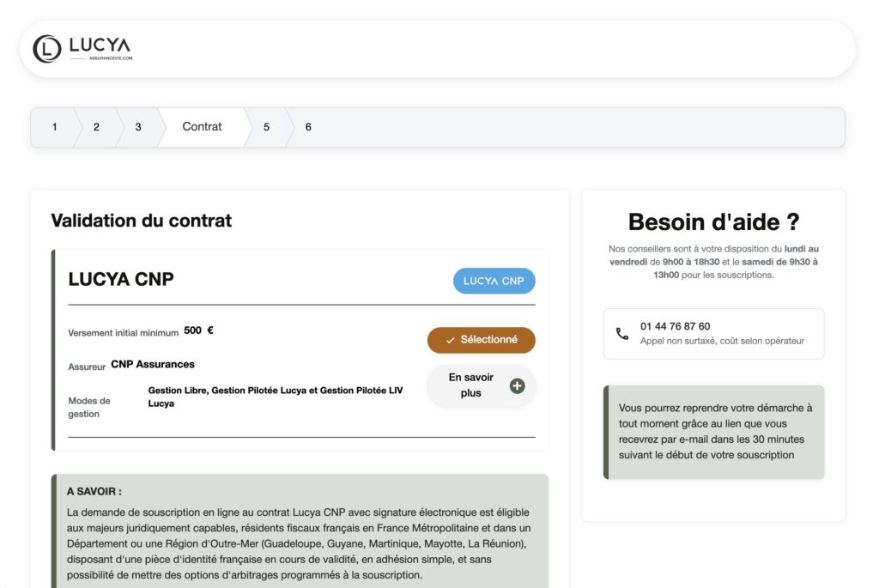Click the LUCYA wordmark in the header
Screen dimensions: 879x588
click(100, 45)
